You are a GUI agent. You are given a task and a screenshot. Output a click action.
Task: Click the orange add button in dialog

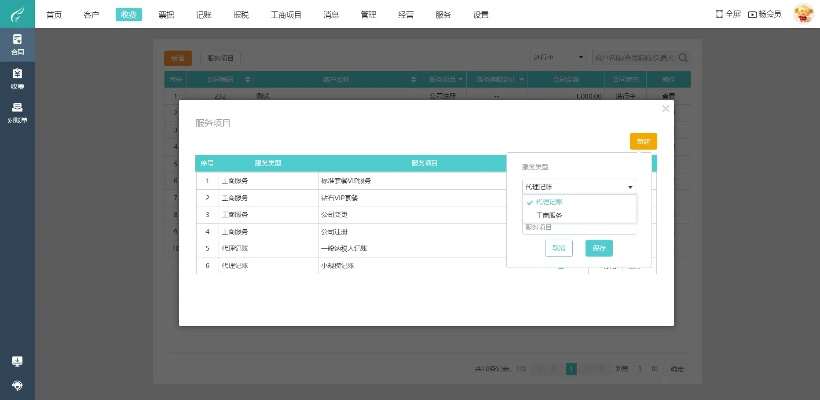point(642,141)
